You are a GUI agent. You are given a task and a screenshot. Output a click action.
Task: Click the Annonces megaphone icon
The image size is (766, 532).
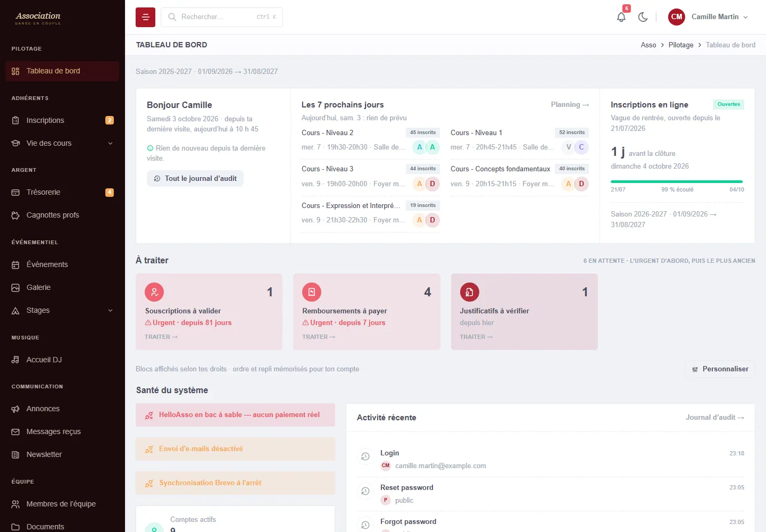point(15,409)
